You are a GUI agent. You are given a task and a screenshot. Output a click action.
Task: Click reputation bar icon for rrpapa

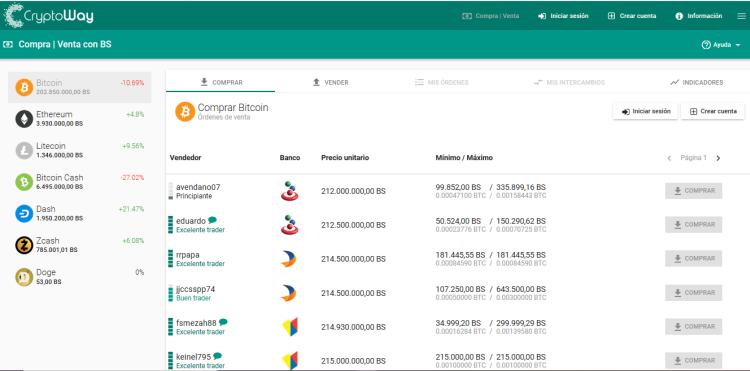tap(171, 259)
